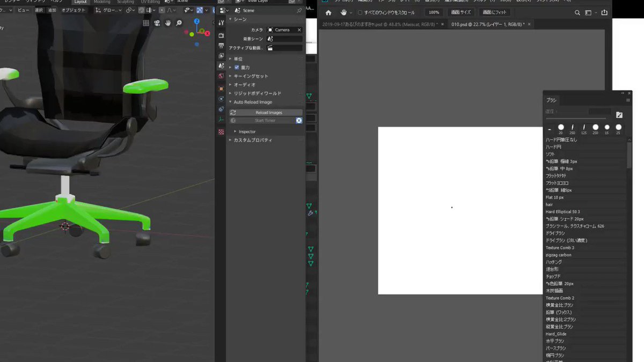644x362 pixels.
Task: Open the Texture properties tab in Blender
Action: tap(221, 131)
